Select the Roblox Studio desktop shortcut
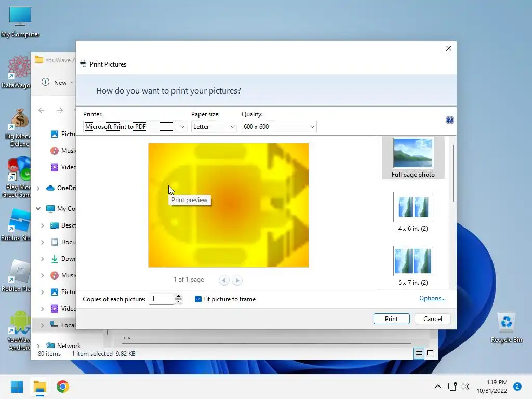The width and height of the screenshot is (532, 399). coord(16,224)
